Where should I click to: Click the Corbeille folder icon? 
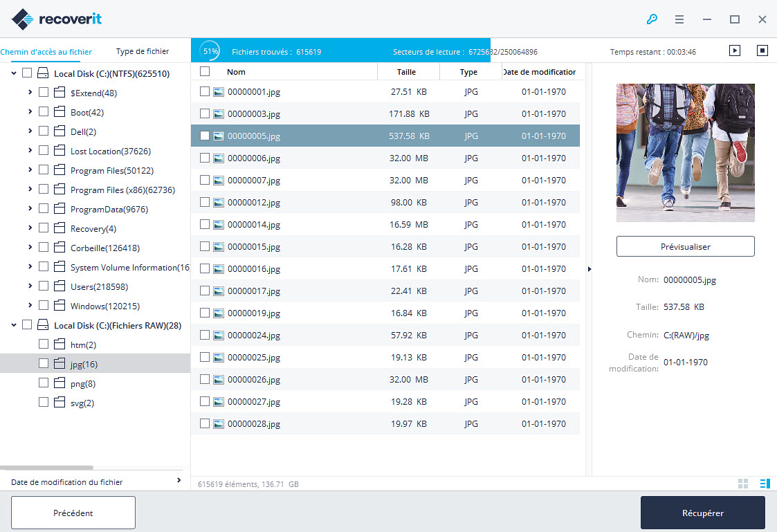pyautogui.click(x=60, y=247)
